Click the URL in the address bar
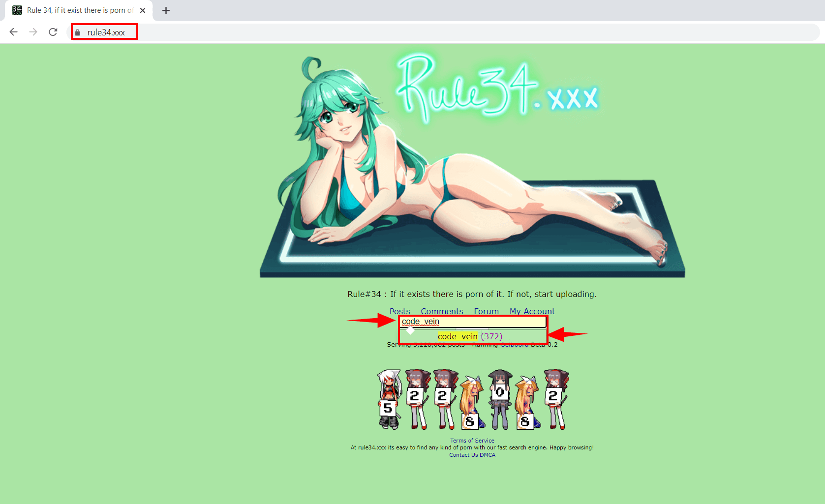825x504 pixels. pos(106,32)
